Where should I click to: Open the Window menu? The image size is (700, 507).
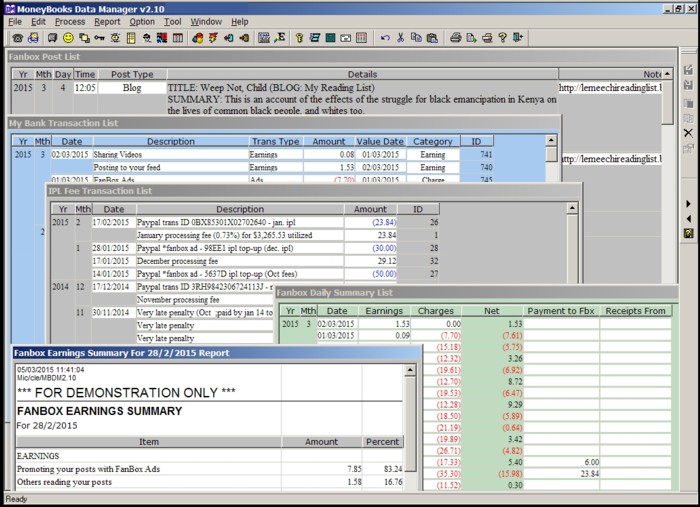(206, 22)
